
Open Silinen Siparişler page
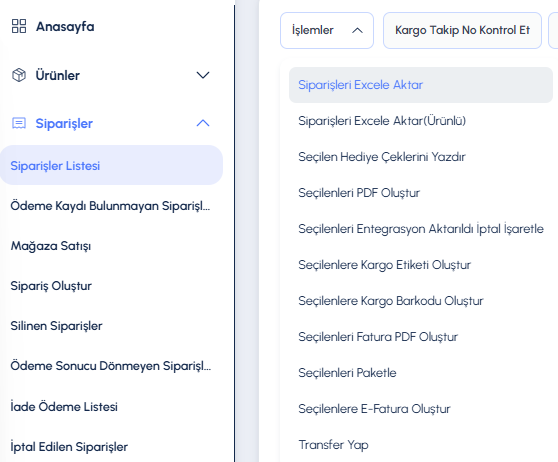56,326
